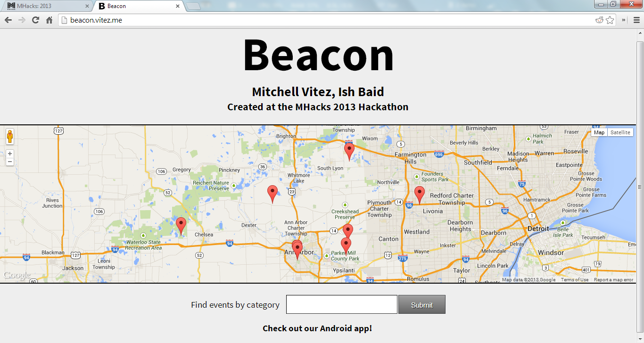Select the Street View pegman icon
Screen dimensions: 644x343
[10, 136]
